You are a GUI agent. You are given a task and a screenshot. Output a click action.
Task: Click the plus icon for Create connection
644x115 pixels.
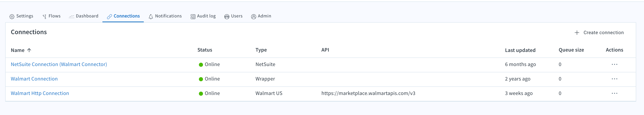(x=577, y=33)
